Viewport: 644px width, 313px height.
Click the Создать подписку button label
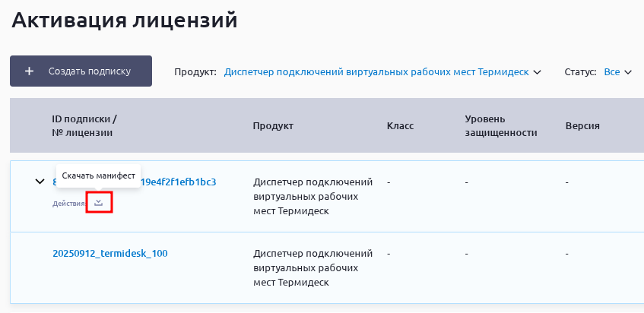click(90, 71)
